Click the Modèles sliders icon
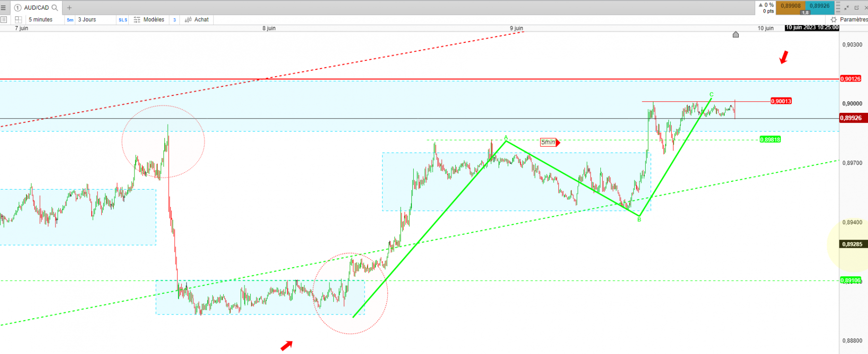Screen dimensions: 868x354 point(137,20)
